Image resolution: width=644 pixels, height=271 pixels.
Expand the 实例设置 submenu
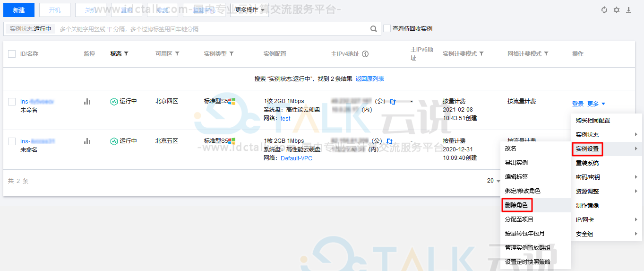(607, 149)
